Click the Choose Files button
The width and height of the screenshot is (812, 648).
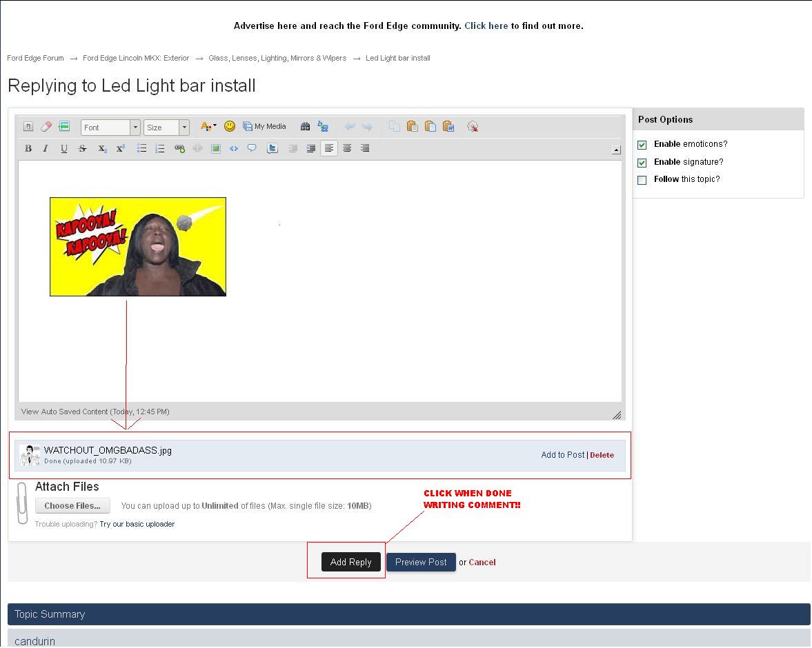coord(72,506)
